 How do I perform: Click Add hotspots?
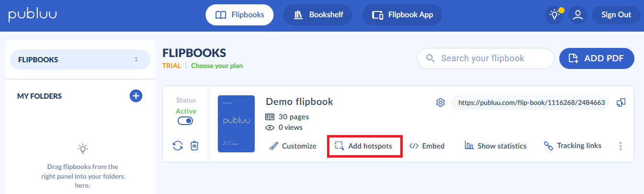(x=364, y=146)
